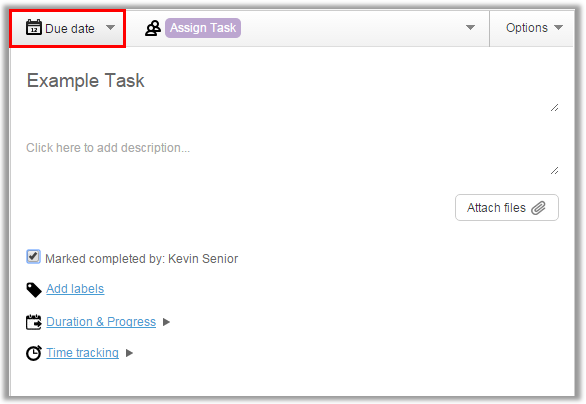Click the Time tracking clock icon
This screenshot has width=586, height=404.
(34, 353)
